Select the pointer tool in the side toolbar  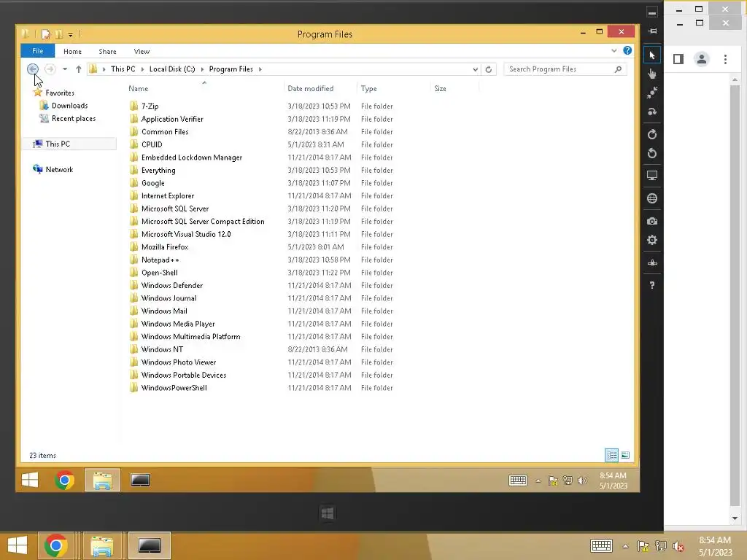tap(652, 55)
